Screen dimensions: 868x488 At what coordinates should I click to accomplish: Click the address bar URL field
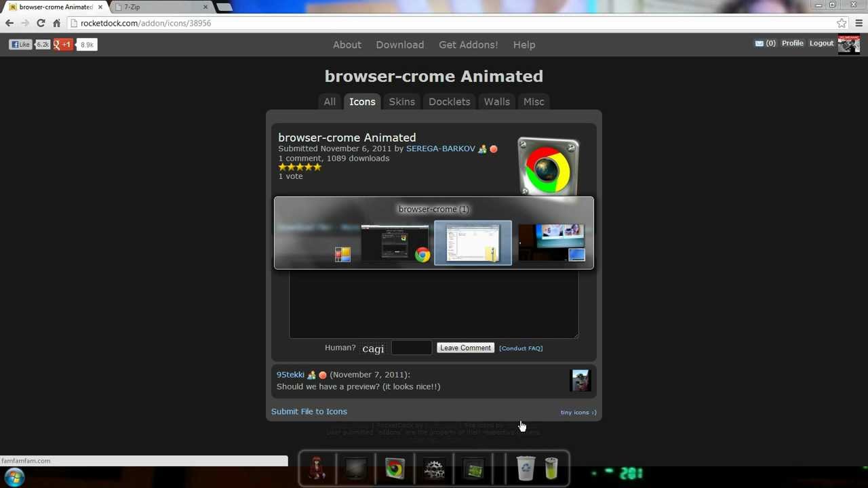[451, 23]
